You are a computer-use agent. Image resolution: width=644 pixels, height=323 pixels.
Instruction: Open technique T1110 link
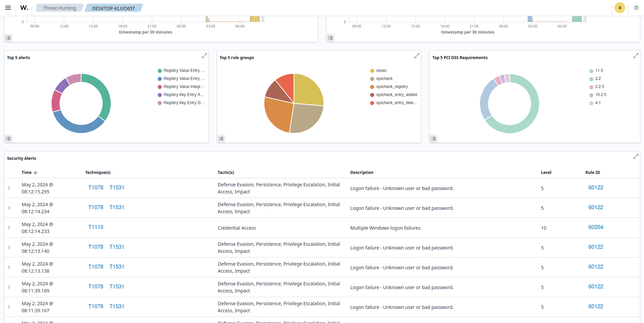point(96,227)
